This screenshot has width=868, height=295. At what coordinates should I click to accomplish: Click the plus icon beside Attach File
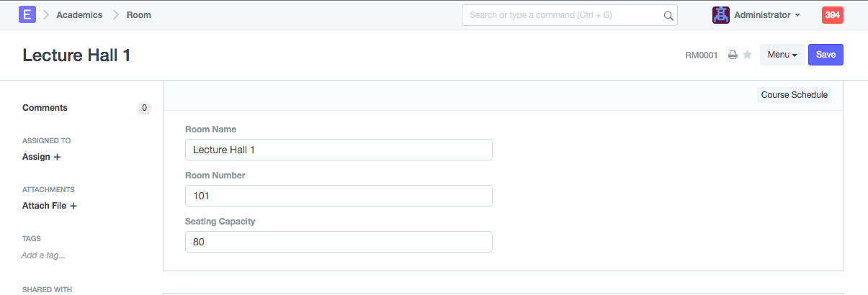click(73, 206)
